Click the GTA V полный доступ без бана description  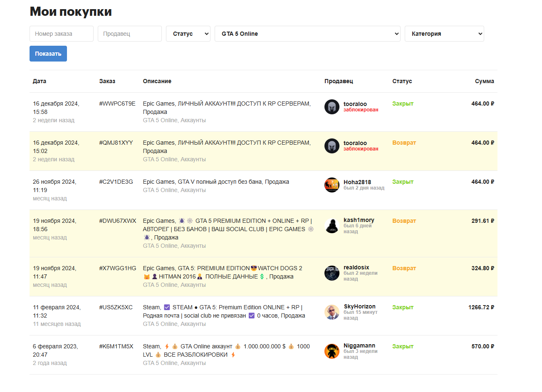coord(216,182)
